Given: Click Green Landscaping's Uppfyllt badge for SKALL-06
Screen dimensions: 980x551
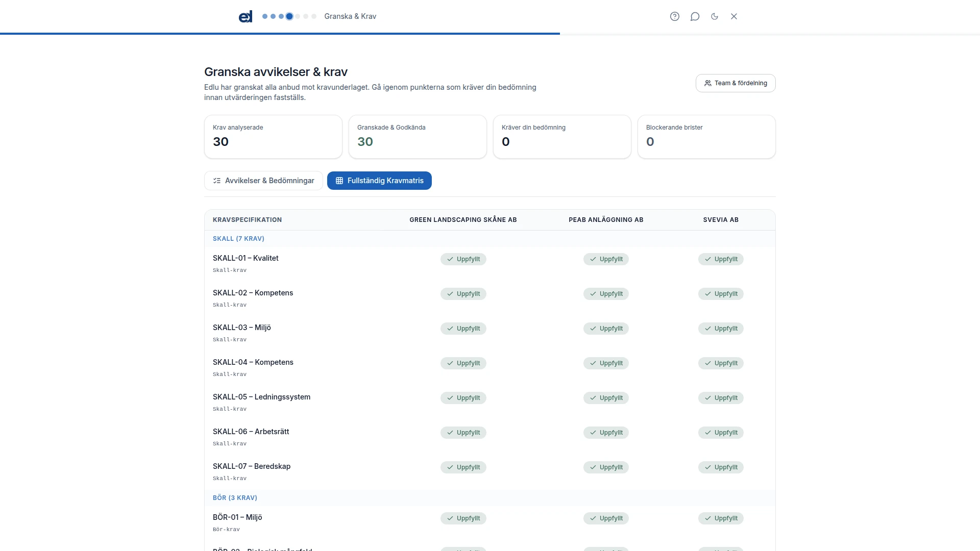Looking at the screenshot, I should click(x=463, y=433).
